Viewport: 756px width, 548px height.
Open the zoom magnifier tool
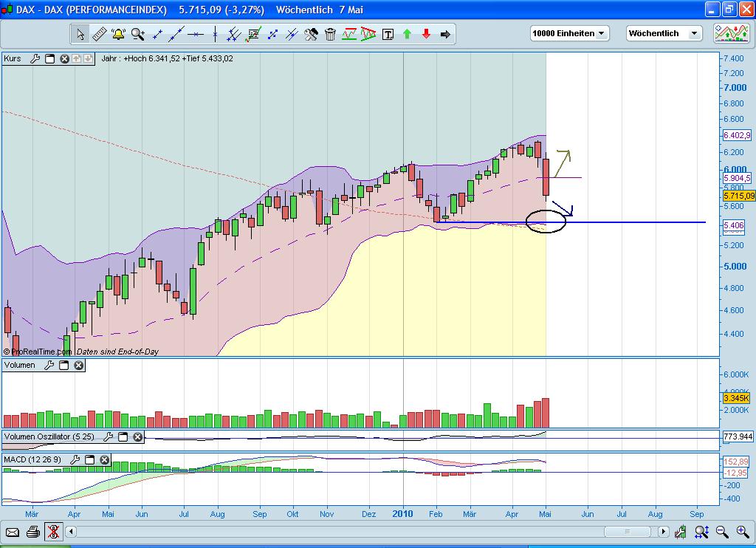click(x=137, y=34)
